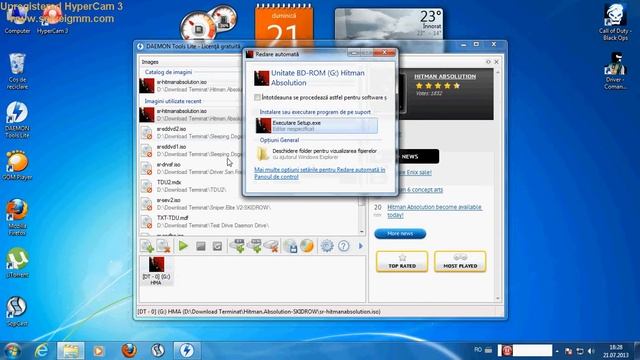
Task: Open the GOM Player desktop shortcut
Action: pos(17,165)
